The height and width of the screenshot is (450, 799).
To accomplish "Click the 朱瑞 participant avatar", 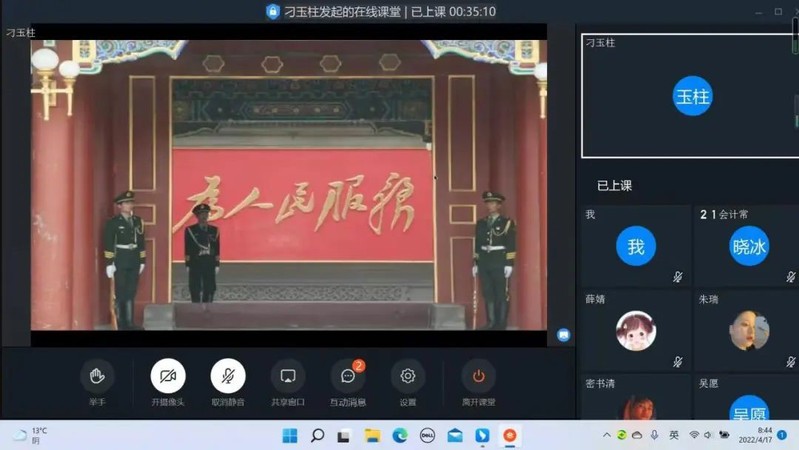I will (748, 331).
